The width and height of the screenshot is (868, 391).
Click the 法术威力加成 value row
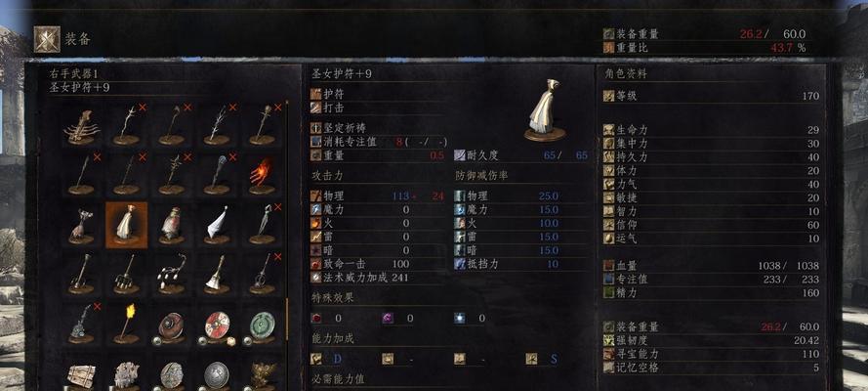coord(377,278)
